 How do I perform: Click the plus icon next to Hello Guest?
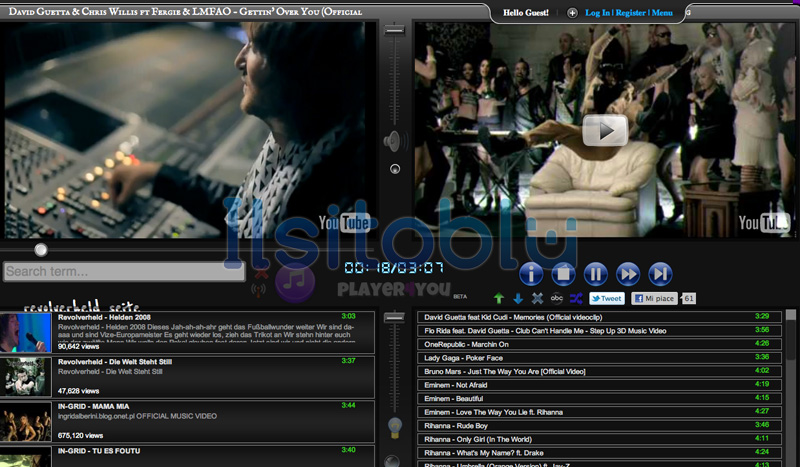click(572, 13)
